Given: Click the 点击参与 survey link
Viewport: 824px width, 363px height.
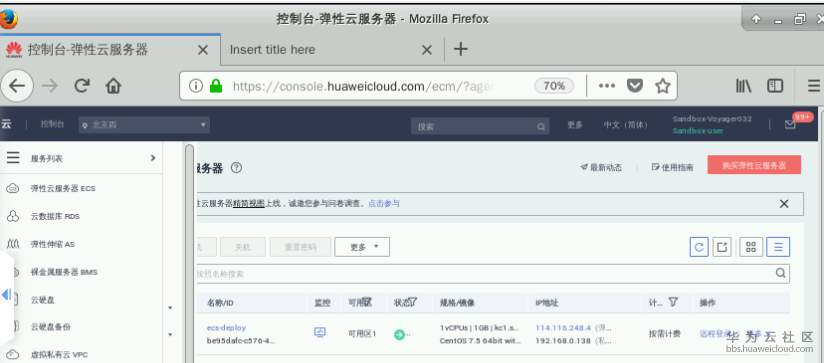Looking at the screenshot, I should click(x=384, y=203).
